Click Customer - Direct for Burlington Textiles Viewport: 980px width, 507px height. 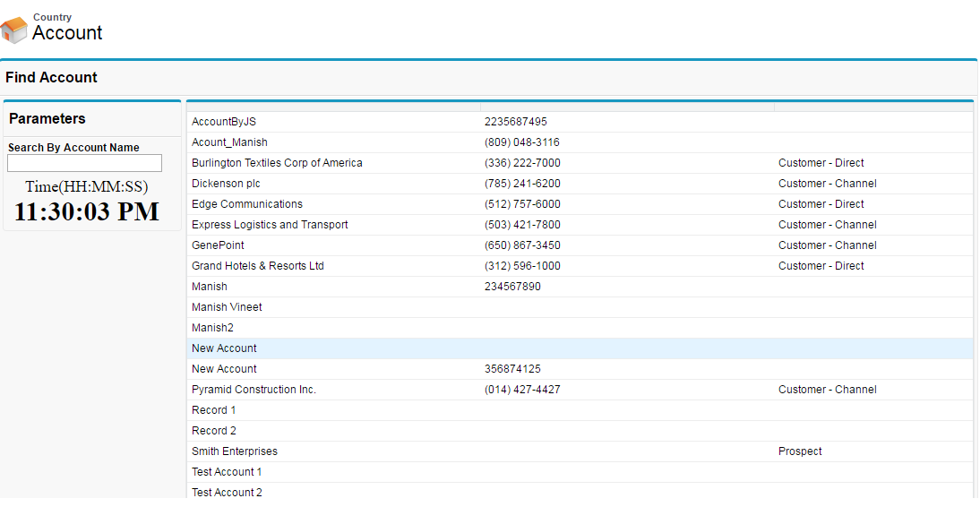click(821, 163)
